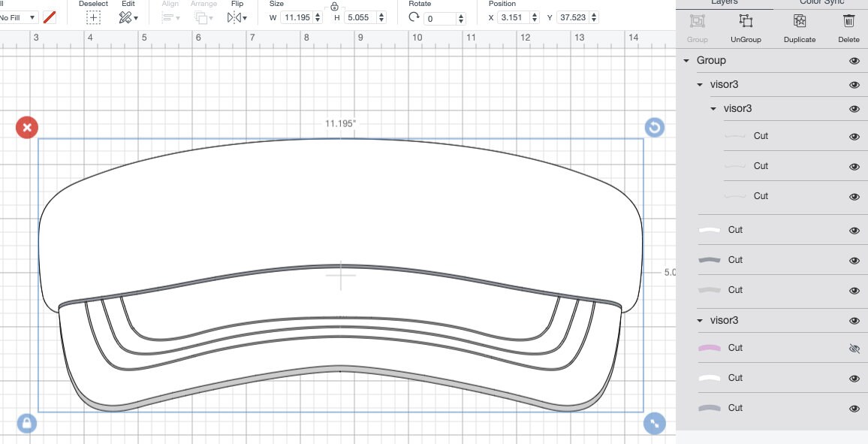The image size is (868, 444).
Task: Lock the size aspect ratio padlock
Action: (x=333, y=7)
